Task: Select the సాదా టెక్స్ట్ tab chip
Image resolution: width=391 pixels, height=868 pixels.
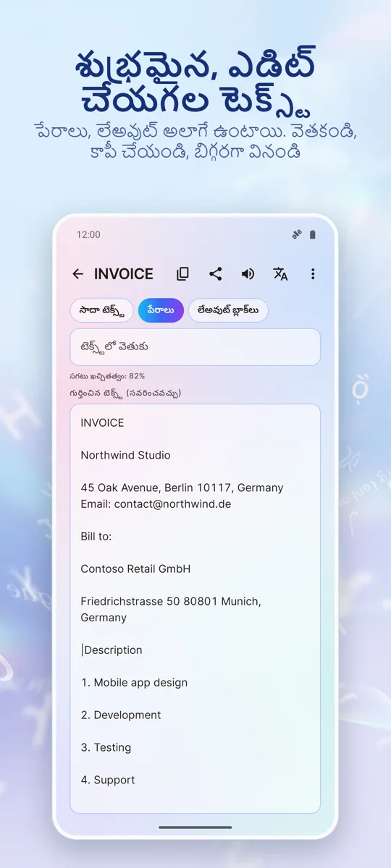Action: click(101, 310)
